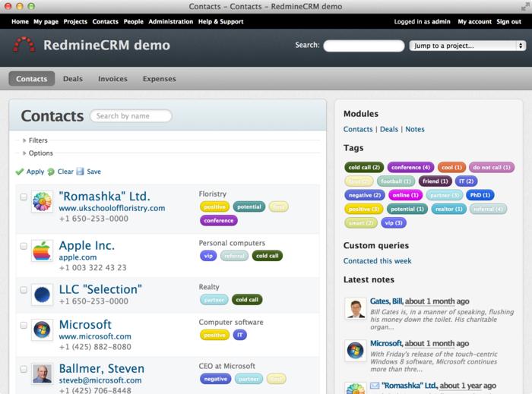Click the Search by name field
Viewport: 532px width, 394px height.
131,116
